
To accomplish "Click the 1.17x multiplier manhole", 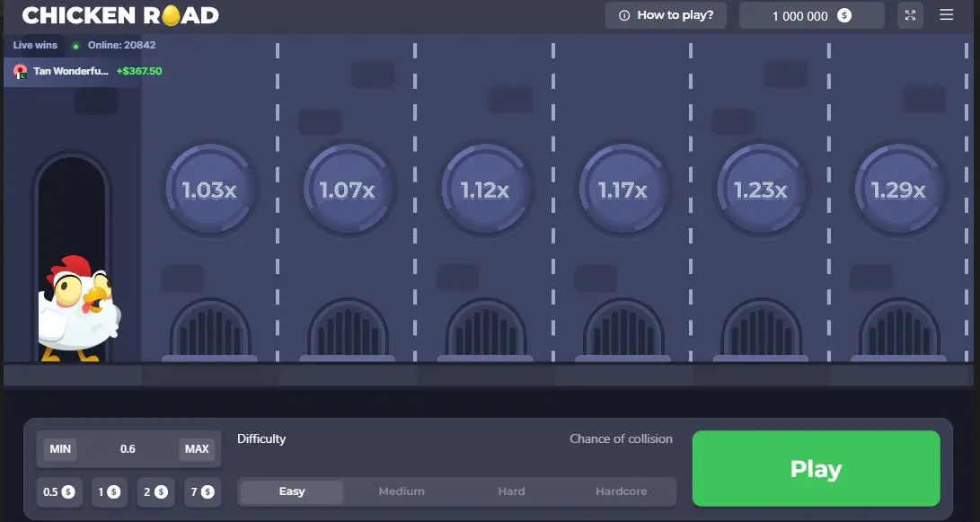I will tap(622, 190).
